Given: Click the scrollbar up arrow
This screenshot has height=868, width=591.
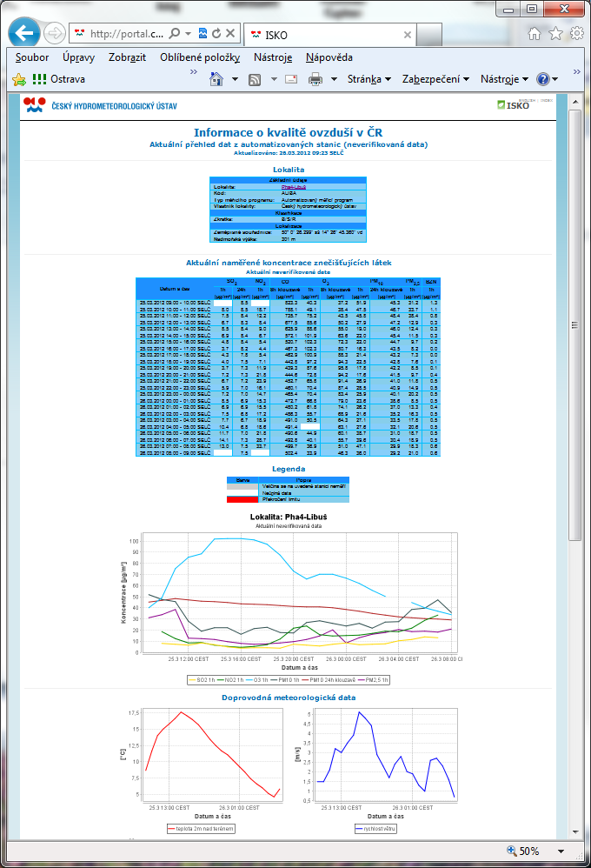Looking at the screenshot, I should click(x=575, y=102).
